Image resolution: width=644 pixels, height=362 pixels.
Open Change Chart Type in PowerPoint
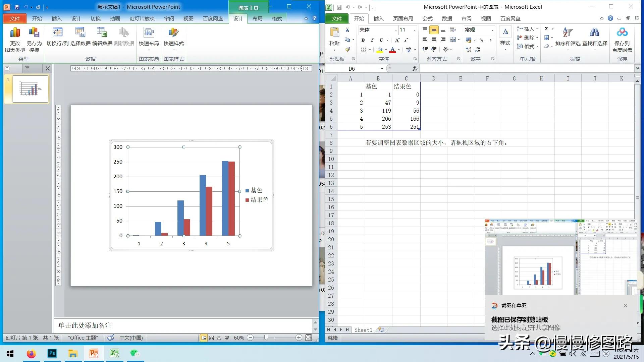point(15,40)
